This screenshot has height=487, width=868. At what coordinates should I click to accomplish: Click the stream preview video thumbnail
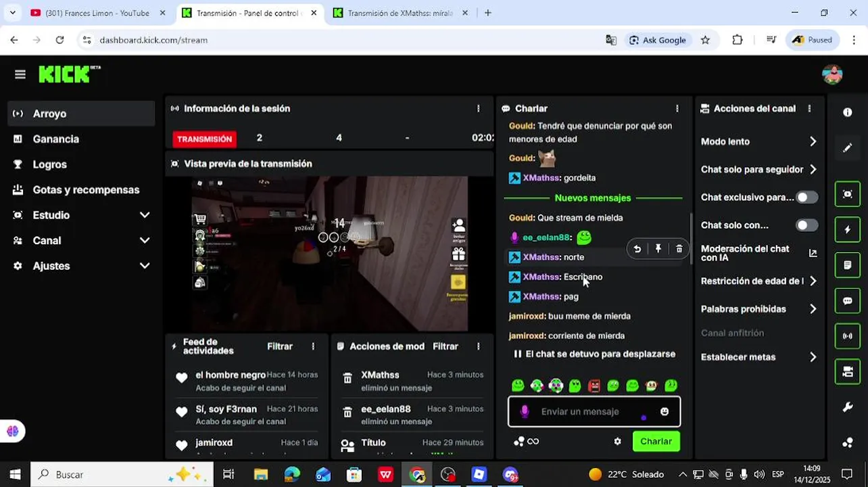[x=329, y=254]
